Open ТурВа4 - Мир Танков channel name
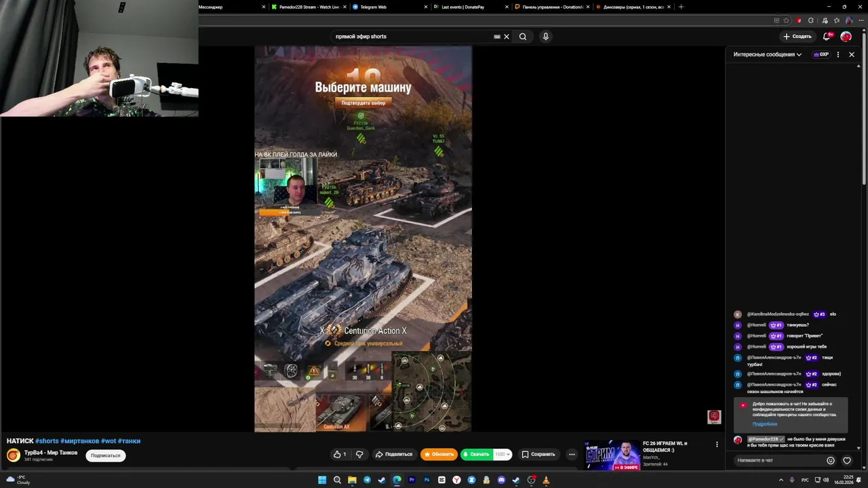 coord(51,452)
